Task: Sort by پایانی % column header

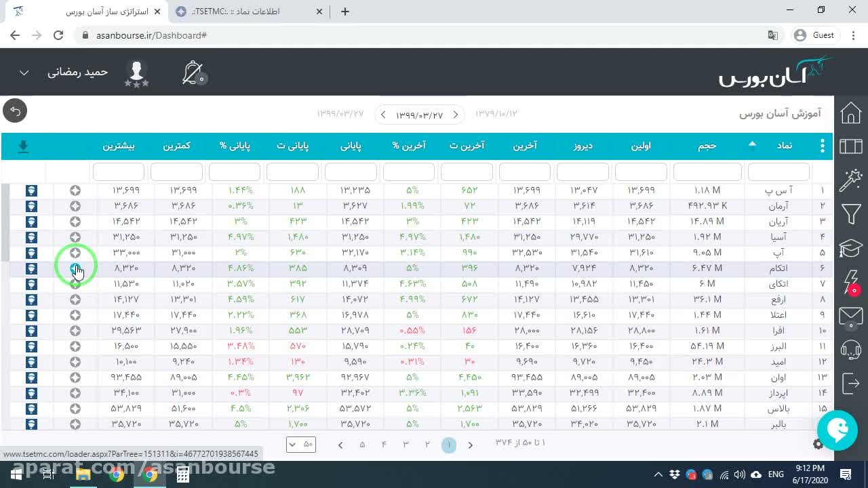Action: click(235, 146)
